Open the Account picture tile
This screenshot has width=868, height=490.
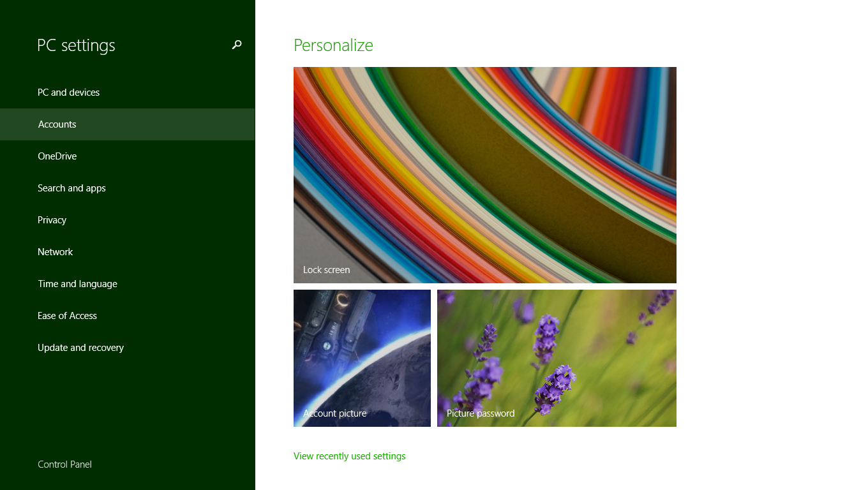pyautogui.click(x=362, y=358)
